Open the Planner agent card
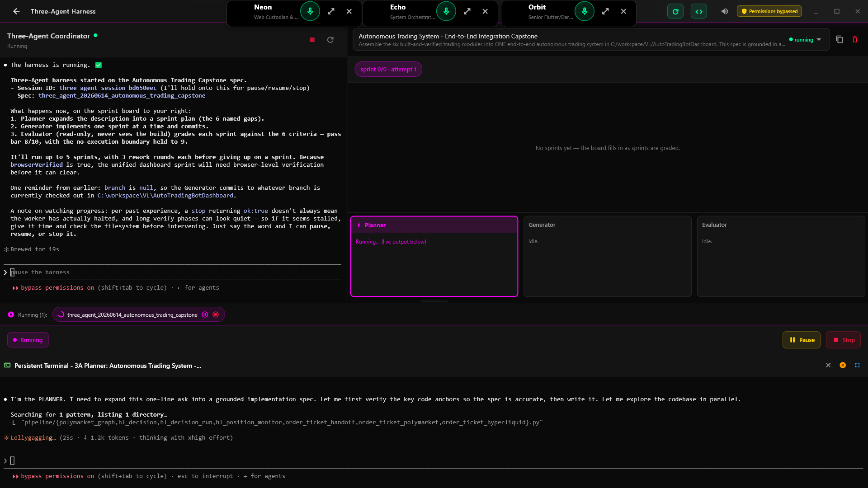 point(434,256)
